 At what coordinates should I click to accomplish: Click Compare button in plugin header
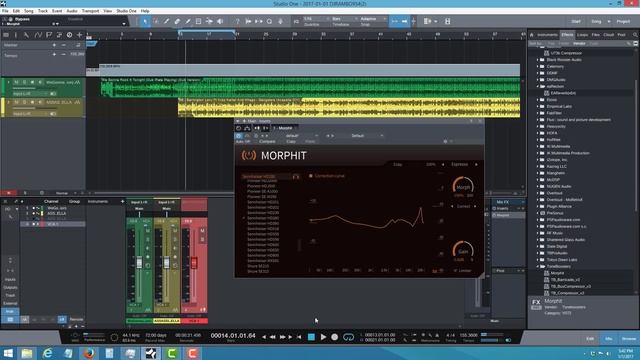267,142
